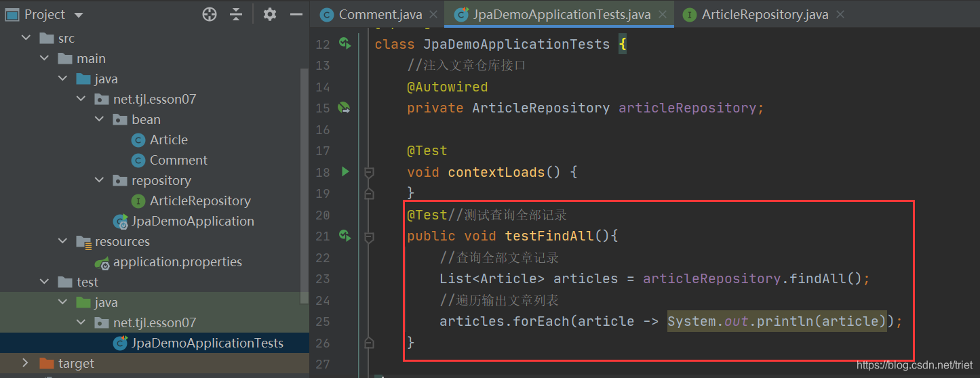Viewport: 980px width, 378px height.
Task: Click run class gutter icon at line 12
Action: tap(345, 43)
